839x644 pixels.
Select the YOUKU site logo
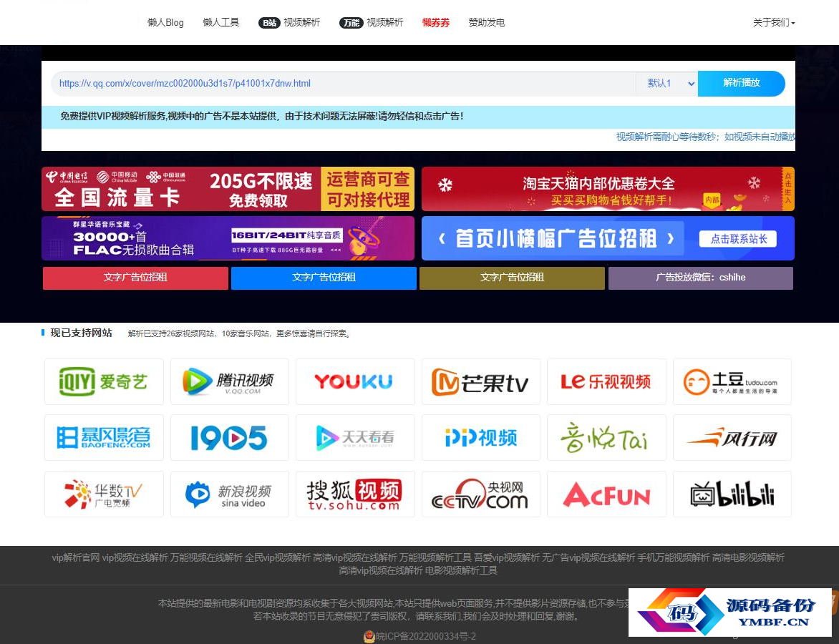coord(355,381)
